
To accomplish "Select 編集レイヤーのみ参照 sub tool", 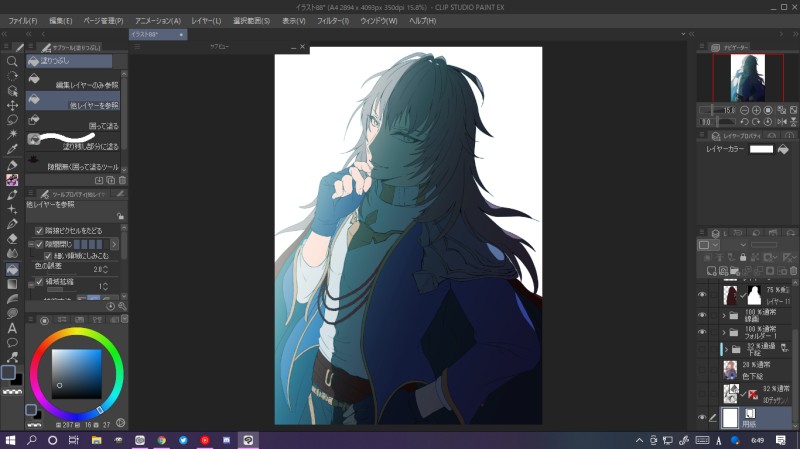I will pos(73,81).
